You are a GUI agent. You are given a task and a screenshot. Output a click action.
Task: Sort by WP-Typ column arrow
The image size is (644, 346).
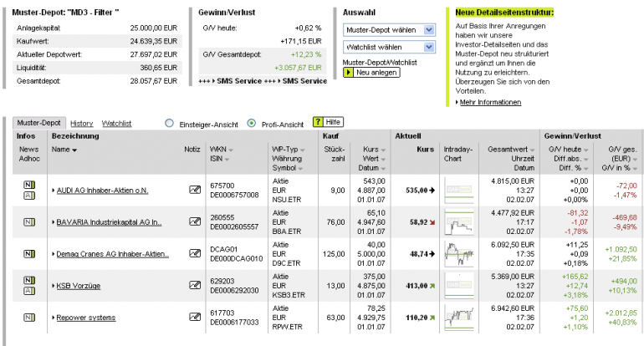tap(302, 150)
